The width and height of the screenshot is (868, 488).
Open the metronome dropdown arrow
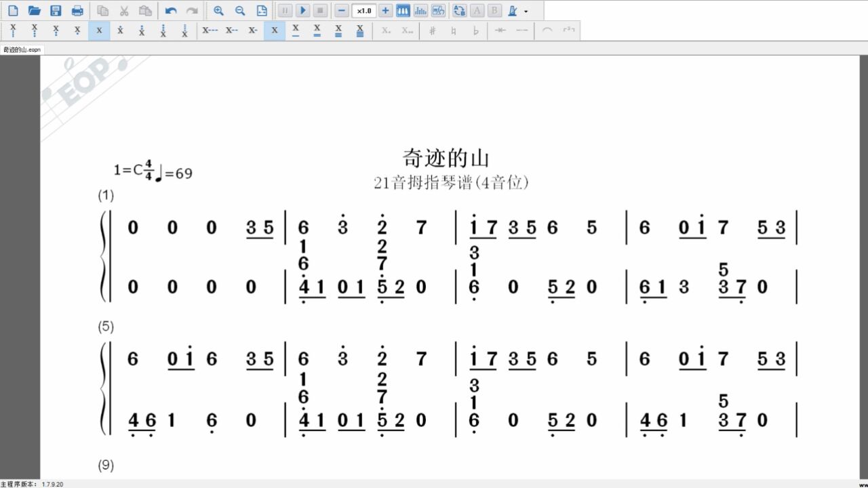coord(526,12)
